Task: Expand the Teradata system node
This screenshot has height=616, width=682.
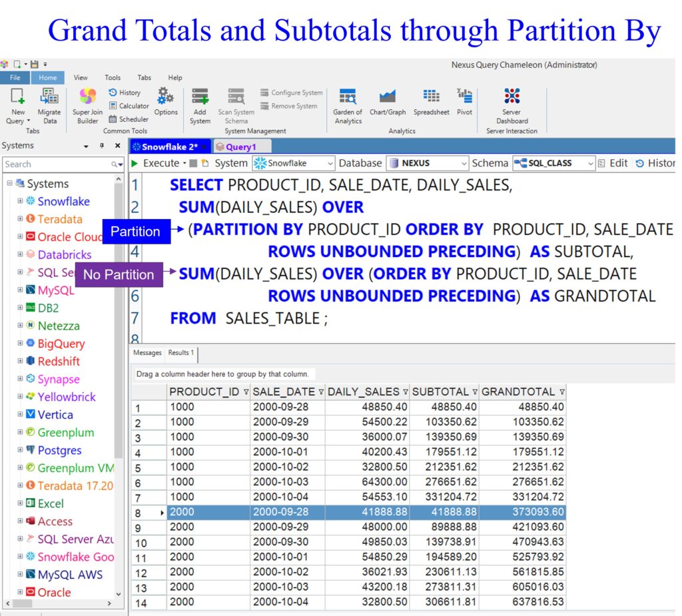Action: coord(20,219)
